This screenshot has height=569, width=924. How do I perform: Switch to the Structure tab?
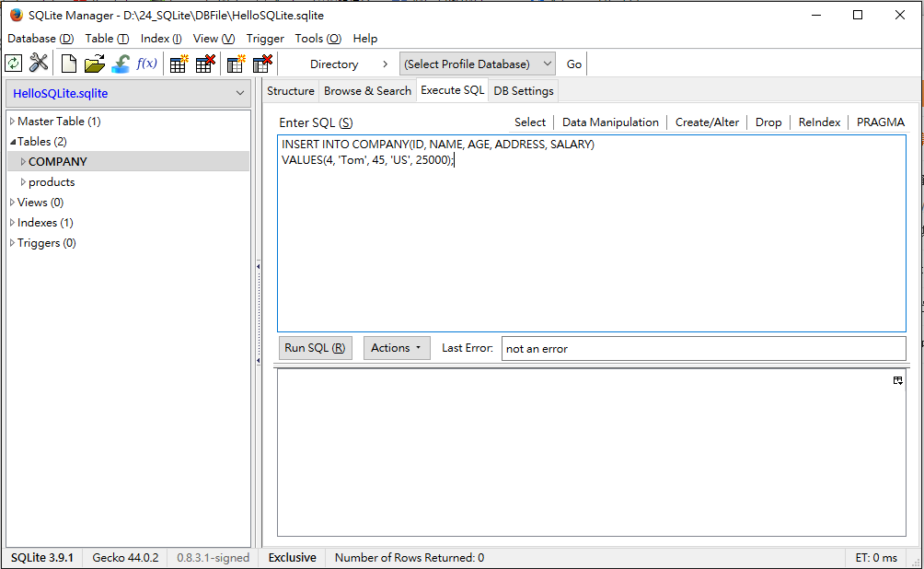point(291,91)
